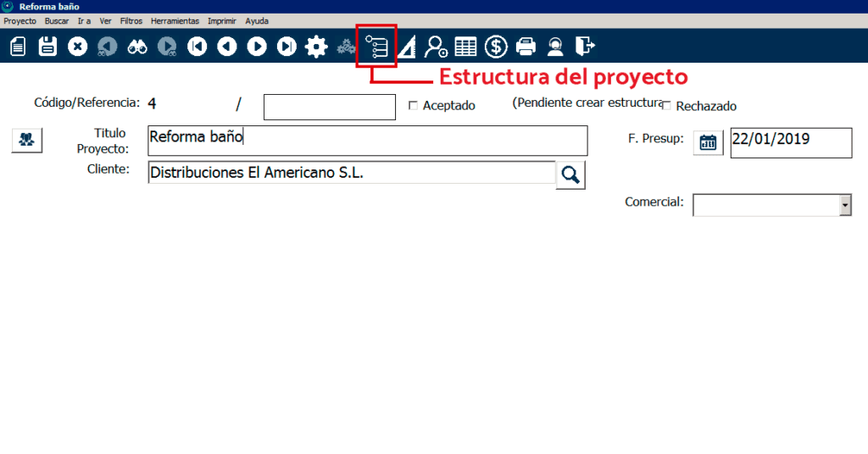
Task: Check the Aceptado checkbox
Action: click(414, 106)
